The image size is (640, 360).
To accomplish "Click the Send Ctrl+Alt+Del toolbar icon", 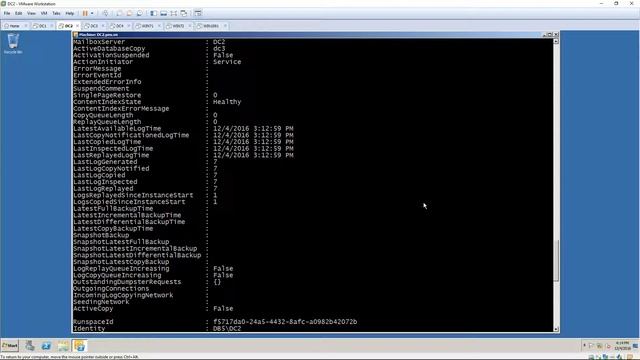I will (106, 13).
